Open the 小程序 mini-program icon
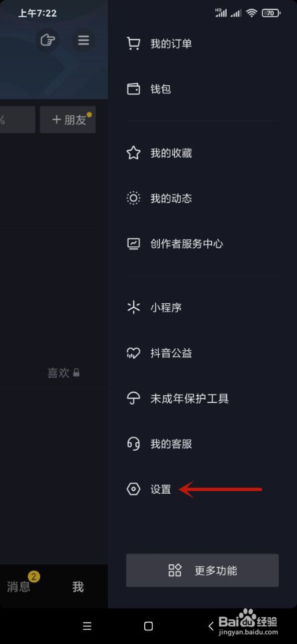 [133, 307]
